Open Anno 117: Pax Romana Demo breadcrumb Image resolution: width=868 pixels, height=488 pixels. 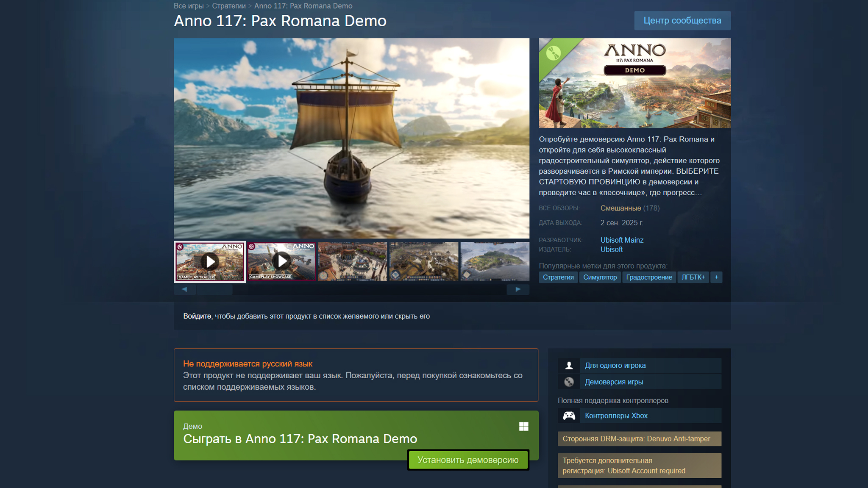(303, 6)
